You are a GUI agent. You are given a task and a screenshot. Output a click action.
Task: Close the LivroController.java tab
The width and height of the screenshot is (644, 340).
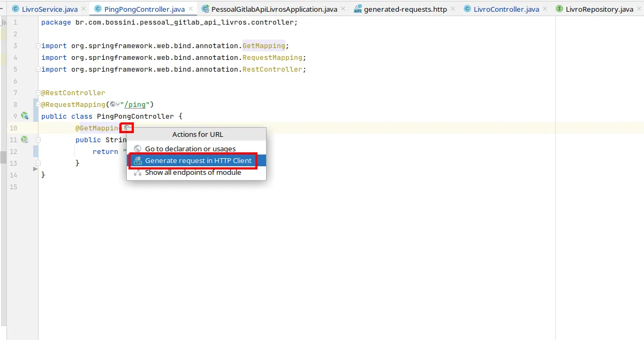[545, 9]
